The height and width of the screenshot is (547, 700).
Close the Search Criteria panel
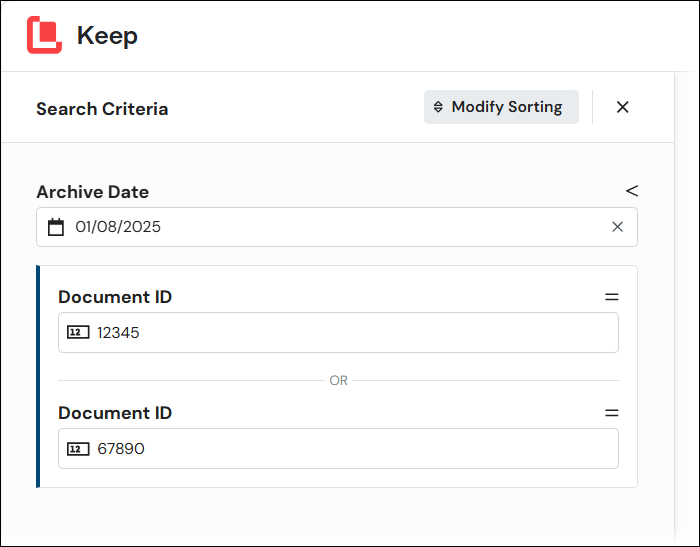pyautogui.click(x=622, y=107)
